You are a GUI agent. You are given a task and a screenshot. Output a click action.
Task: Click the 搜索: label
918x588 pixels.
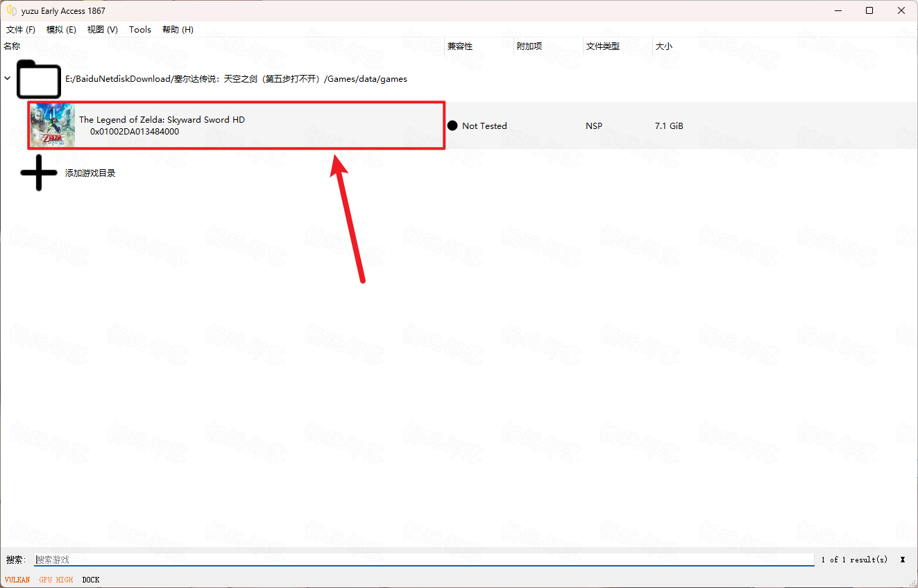pos(17,560)
